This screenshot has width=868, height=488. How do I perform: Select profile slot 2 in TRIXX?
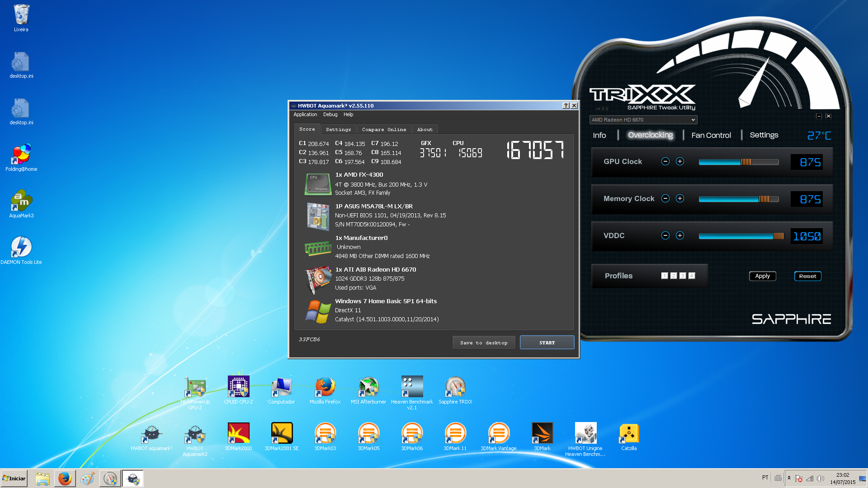[674, 276]
